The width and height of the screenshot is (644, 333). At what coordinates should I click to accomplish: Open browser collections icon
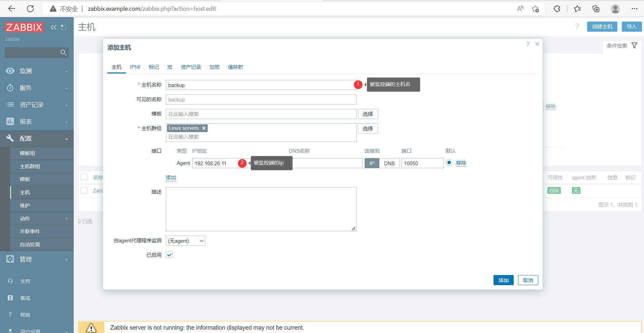[596, 9]
